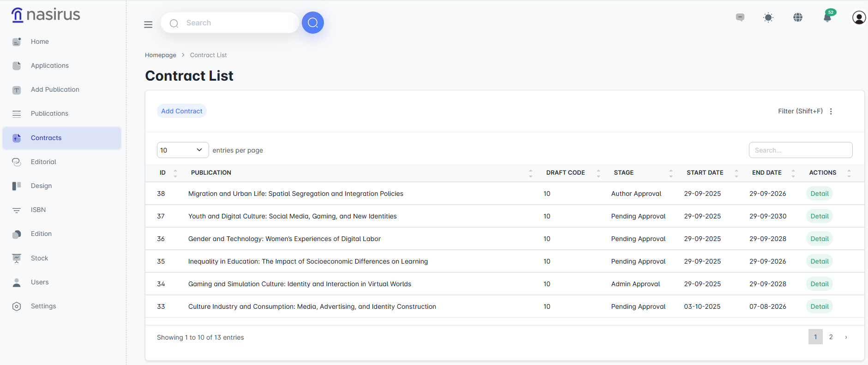Open the chat messages icon

[x=740, y=18]
